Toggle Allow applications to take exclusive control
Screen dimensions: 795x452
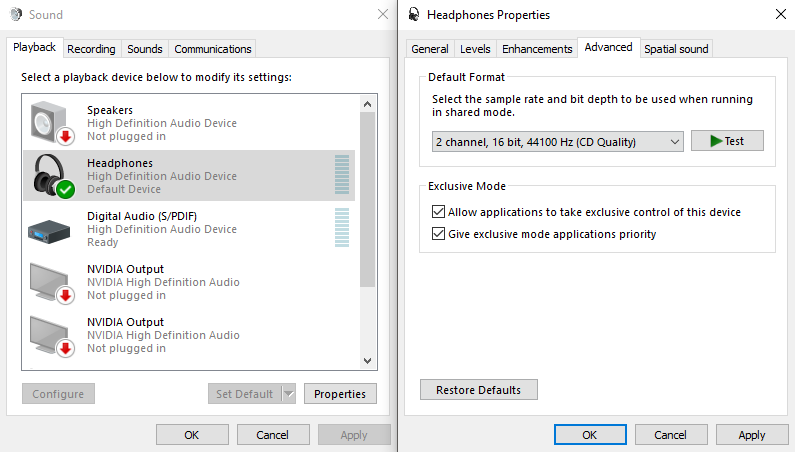click(439, 212)
